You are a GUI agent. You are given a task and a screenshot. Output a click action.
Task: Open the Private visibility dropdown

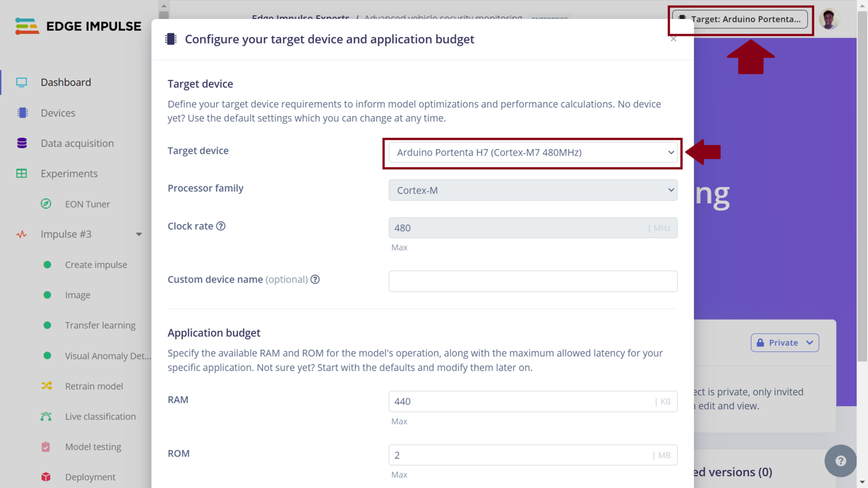[784, 343]
